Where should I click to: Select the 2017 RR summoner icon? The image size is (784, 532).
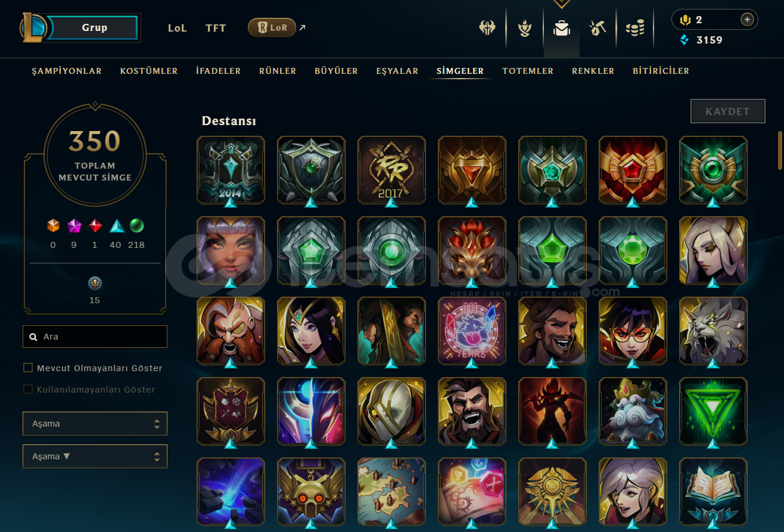coord(391,170)
